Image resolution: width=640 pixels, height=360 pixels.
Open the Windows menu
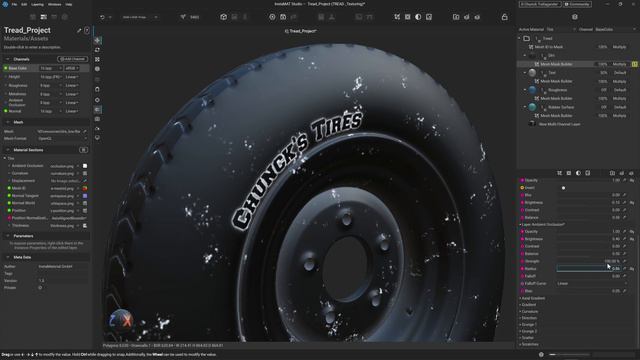pos(54,4)
